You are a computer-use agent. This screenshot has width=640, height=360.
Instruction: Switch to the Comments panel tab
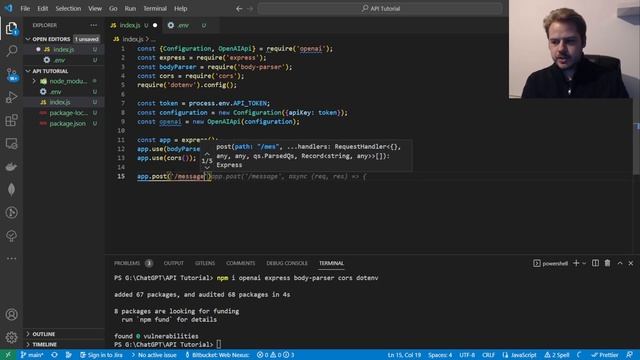point(240,263)
